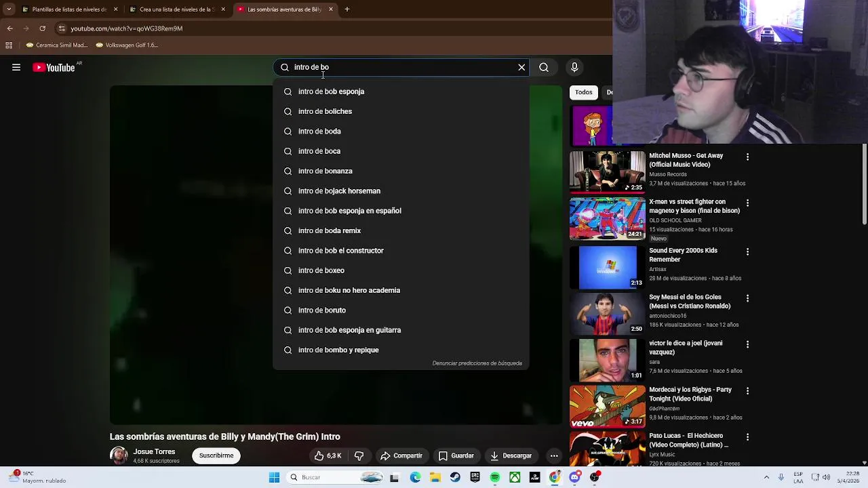This screenshot has width=868, height=488.
Task: Open options for Pato Lucas El Hechicero
Action: pyautogui.click(x=747, y=437)
